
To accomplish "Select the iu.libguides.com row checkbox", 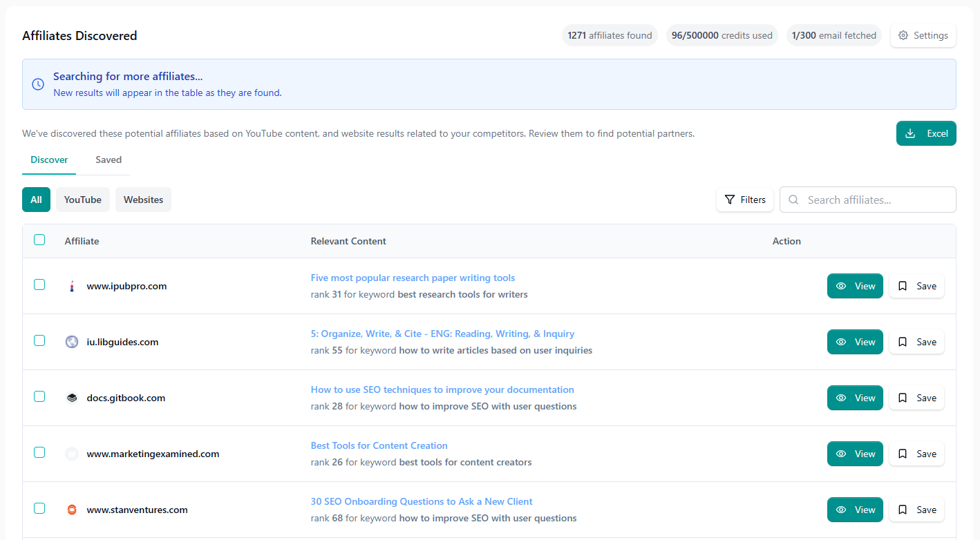I will click(x=39, y=340).
